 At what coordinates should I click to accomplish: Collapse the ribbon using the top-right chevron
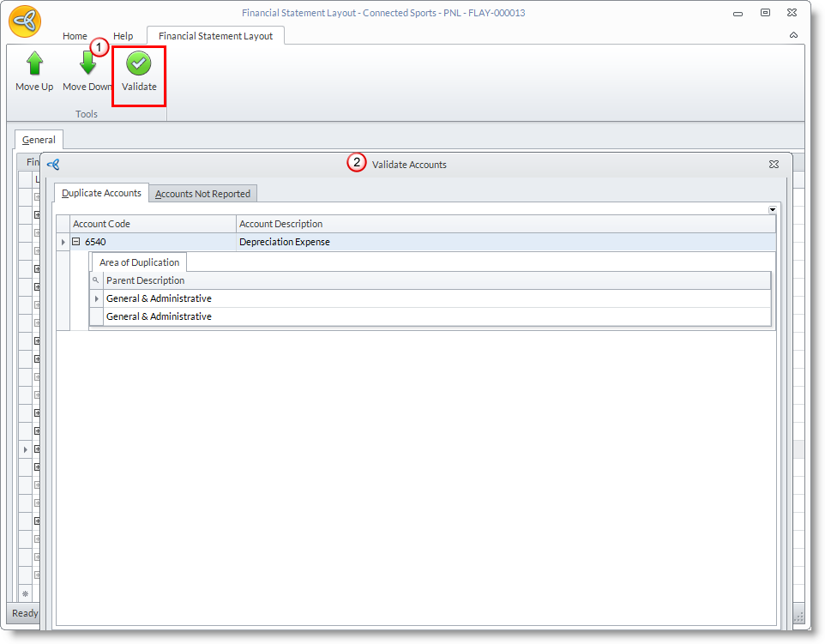coord(793,35)
